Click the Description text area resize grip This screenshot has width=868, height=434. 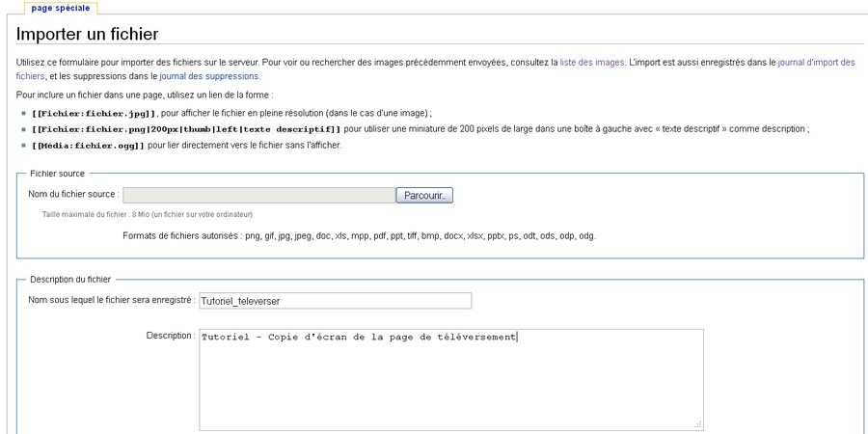click(x=698, y=424)
